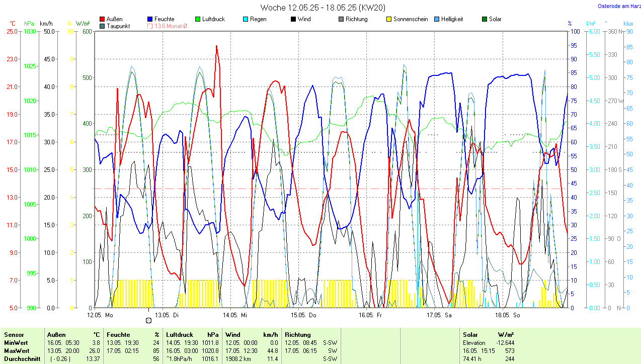Click the blue Feuchte legend swatch
The height and width of the screenshot is (364, 641).
(x=150, y=20)
